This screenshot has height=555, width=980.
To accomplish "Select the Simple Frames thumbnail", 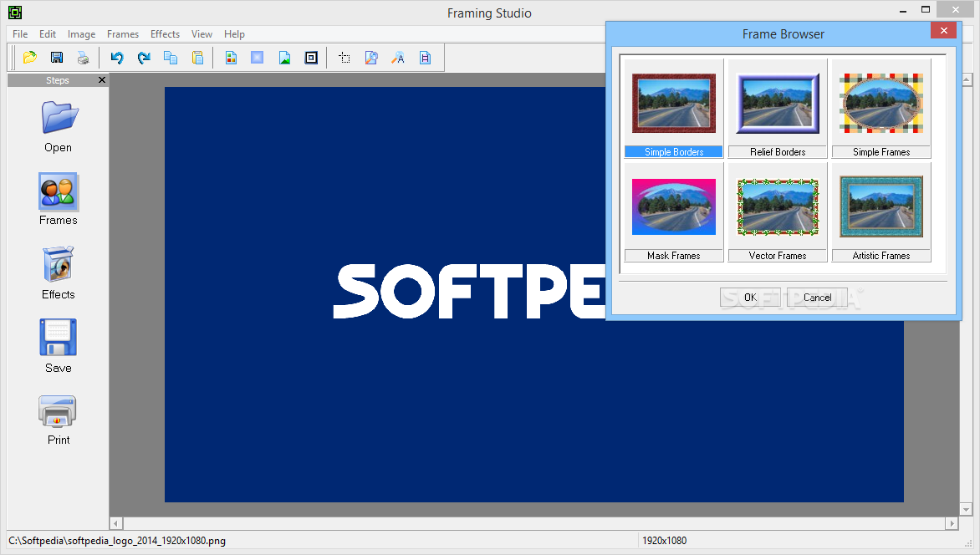I will point(881,103).
